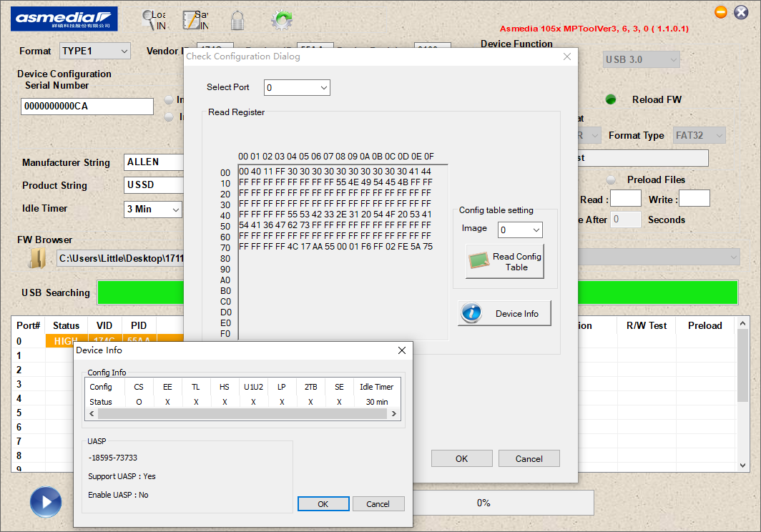The height and width of the screenshot is (532, 761).
Task: Click the green gear refresh icon
Action: pyautogui.click(x=282, y=20)
